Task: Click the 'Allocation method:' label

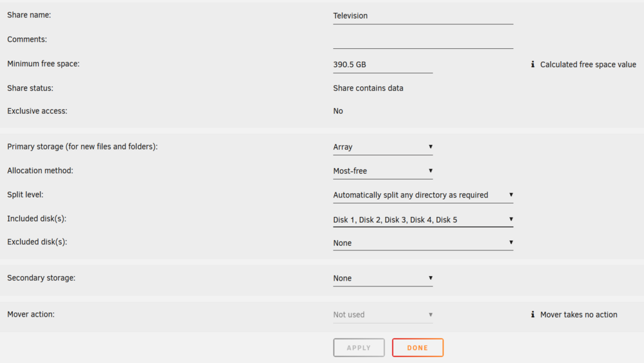Action: pos(40,171)
